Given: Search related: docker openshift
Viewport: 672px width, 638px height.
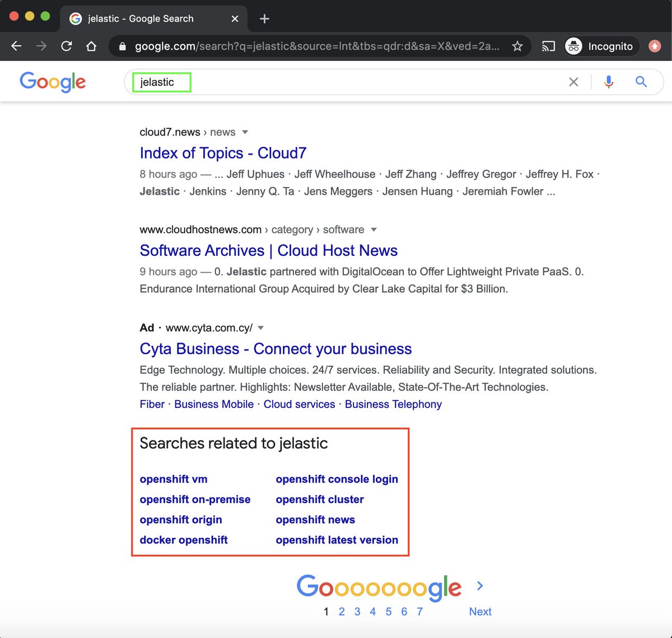Looking at the screenshot, I should click(x=184, y=540).
